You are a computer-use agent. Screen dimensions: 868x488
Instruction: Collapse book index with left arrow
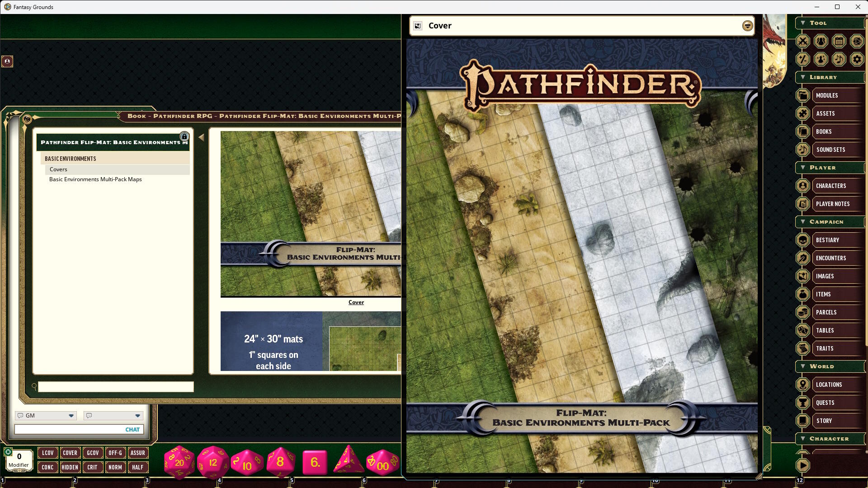[x=201, y=137]
